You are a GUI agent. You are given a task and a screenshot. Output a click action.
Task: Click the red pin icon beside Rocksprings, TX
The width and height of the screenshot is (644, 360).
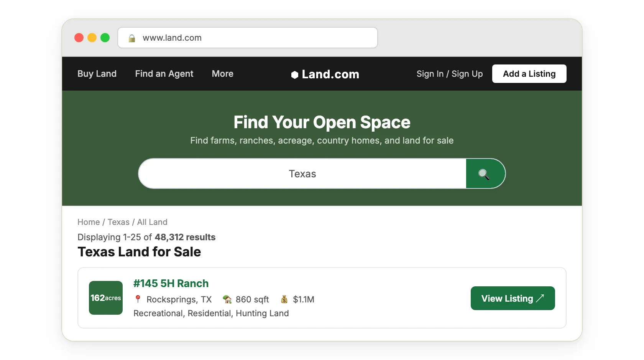pos(138,299)
